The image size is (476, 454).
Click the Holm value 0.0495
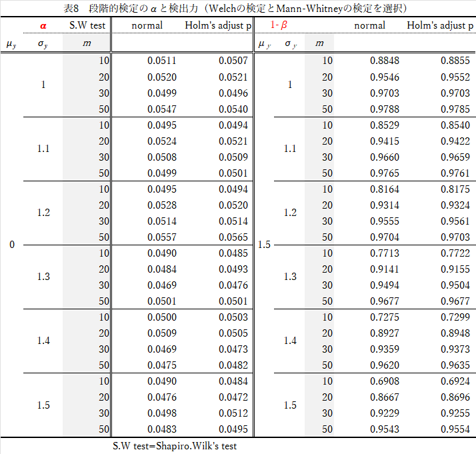click(x=233, y=429)
